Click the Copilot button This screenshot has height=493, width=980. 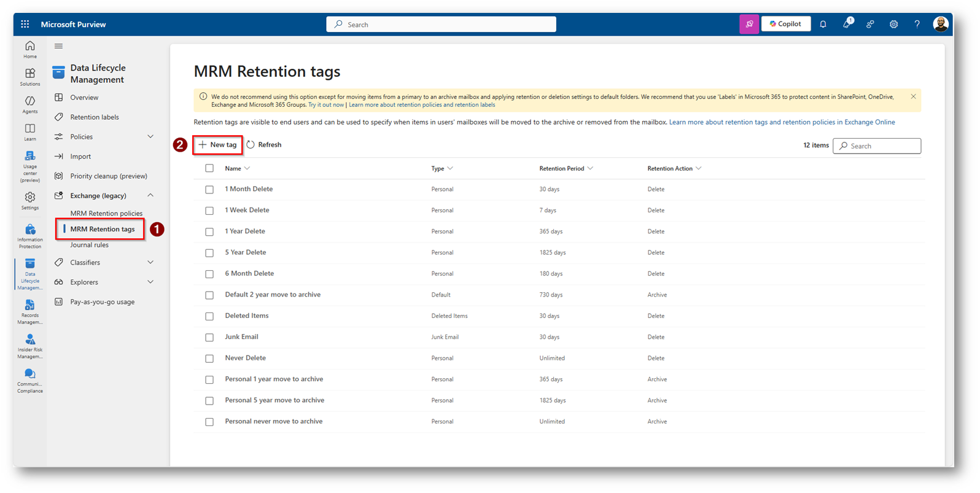[x=785, y=24]
